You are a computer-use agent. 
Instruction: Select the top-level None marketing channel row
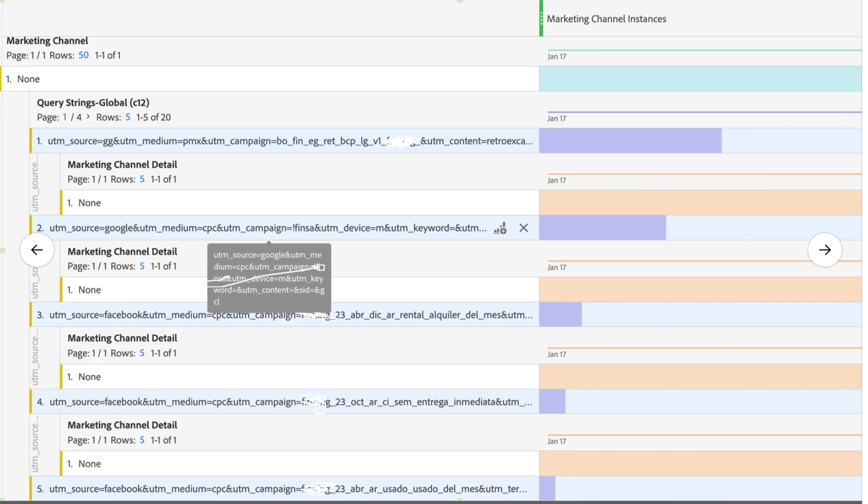click(29, 79)
